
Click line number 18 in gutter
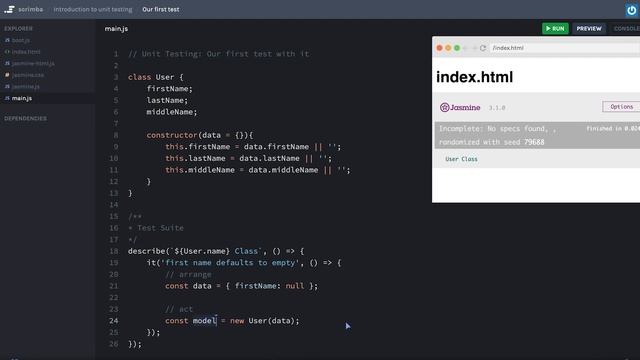pos(113,251)
